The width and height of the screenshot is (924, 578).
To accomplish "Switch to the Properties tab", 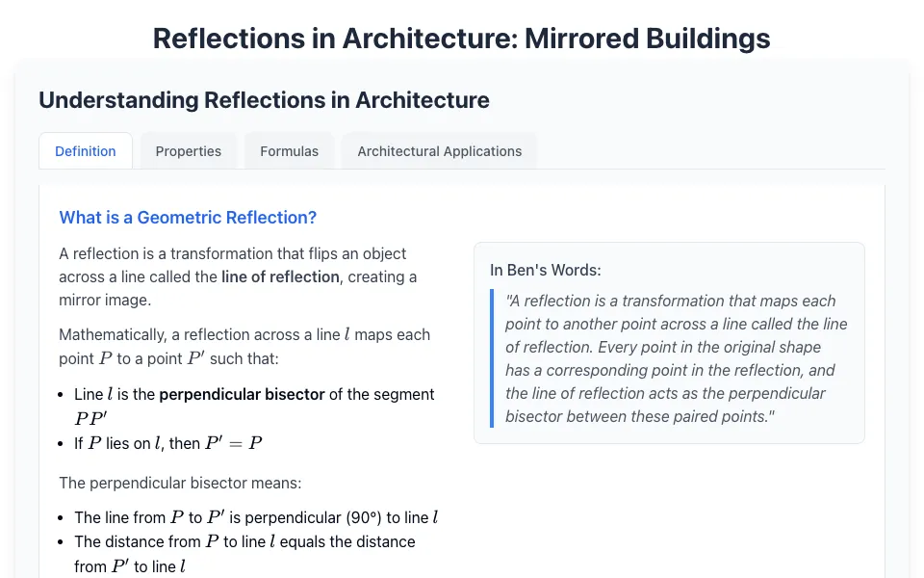I will click(x=188, y=151).
